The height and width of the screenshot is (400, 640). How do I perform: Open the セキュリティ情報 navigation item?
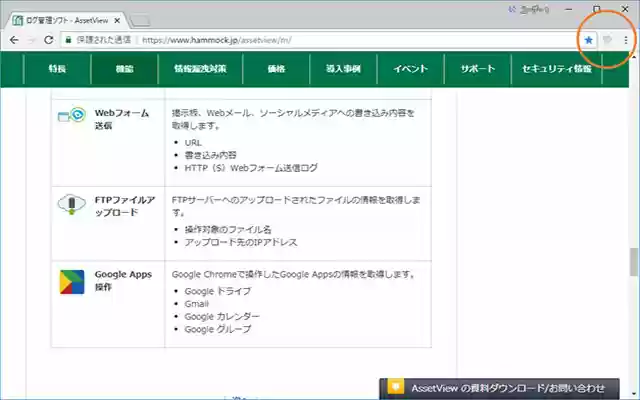click(557, 69)
